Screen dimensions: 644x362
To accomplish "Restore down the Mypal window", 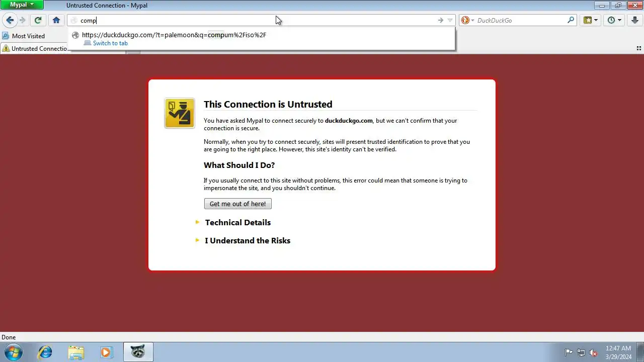I will coord(618,5).
